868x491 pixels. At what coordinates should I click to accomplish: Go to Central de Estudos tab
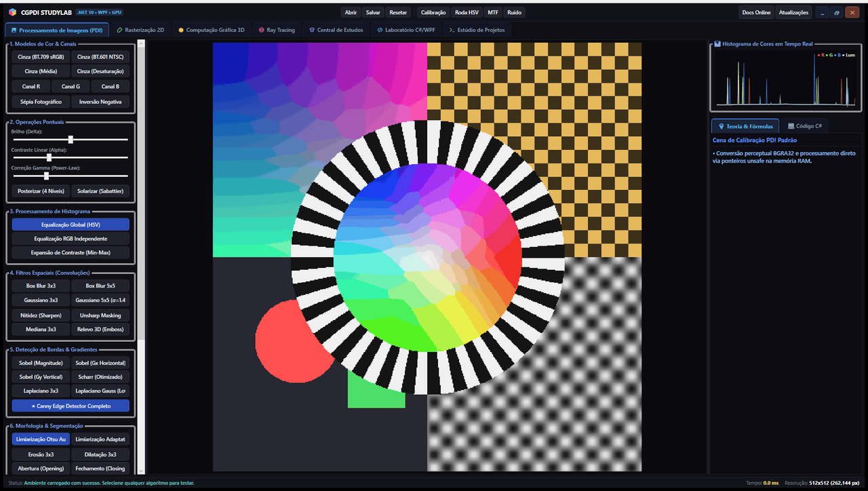coord(336,30)
